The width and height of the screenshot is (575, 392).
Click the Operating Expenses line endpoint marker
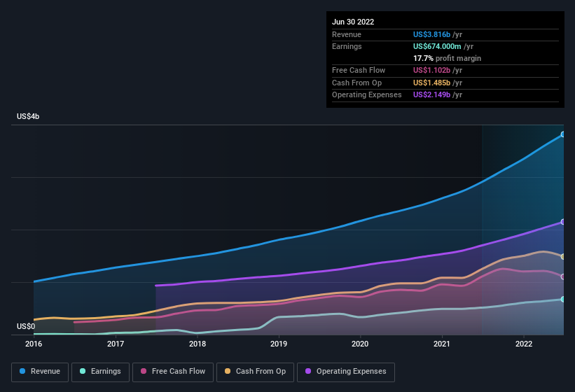click(563, 222)
